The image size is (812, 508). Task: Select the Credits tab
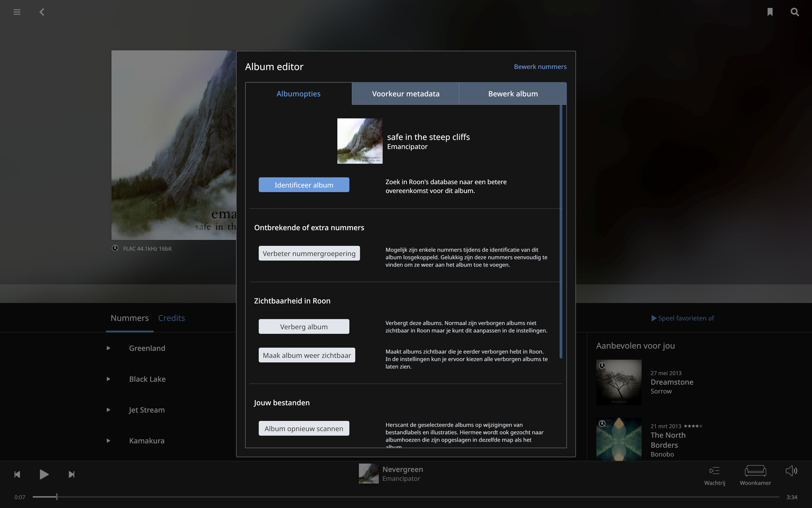[x=172, y=318]
